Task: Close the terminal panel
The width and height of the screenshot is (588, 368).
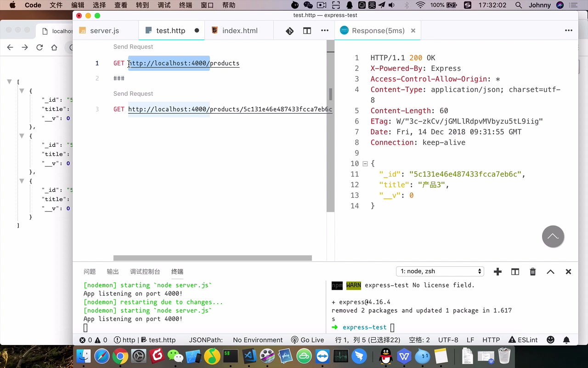Action: click(568, 271)
